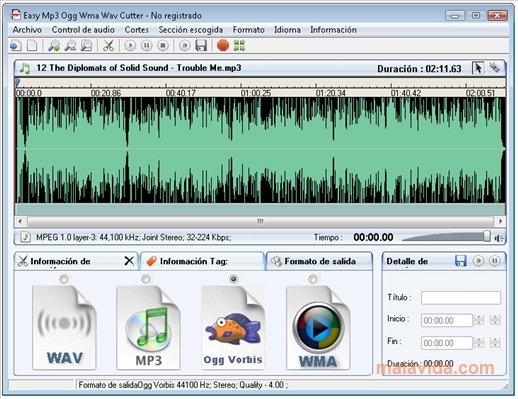Zoom out of the waveform
The height and width of the screenshot is (399, 518).
70,45
